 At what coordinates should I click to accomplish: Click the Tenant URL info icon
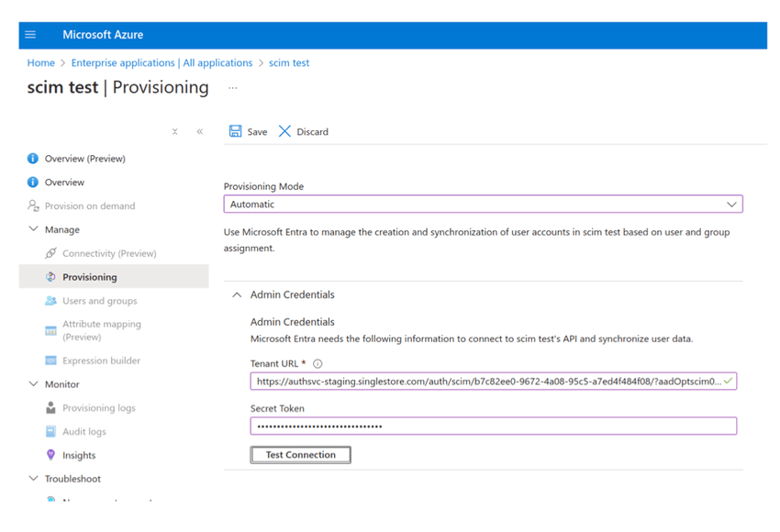(x=318, y=364)
